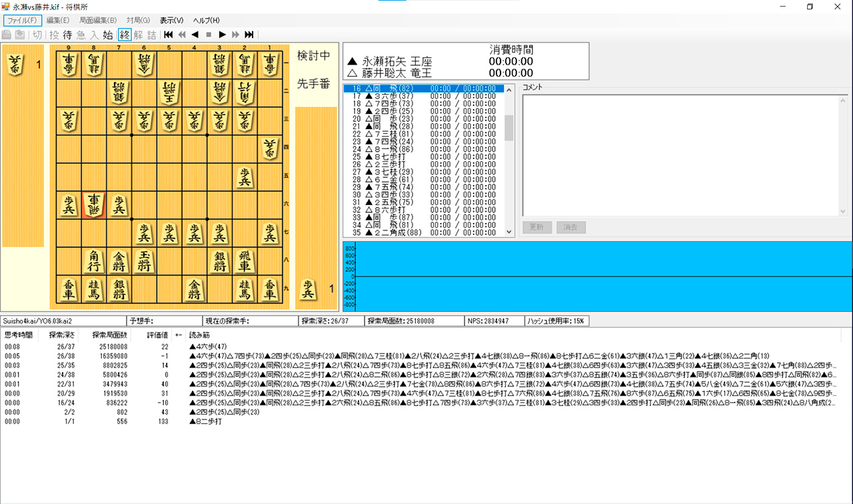
Task: Select move 17 ▲３六歩(37) in move list
Action: click(x=424, y=96)
